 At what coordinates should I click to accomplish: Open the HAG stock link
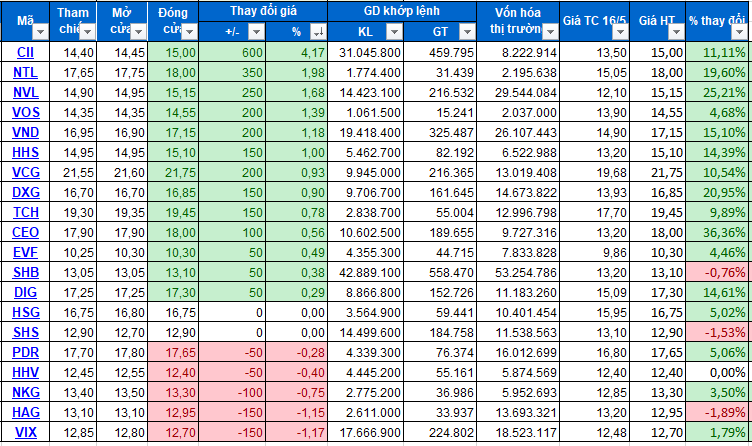tap(25, 412)
